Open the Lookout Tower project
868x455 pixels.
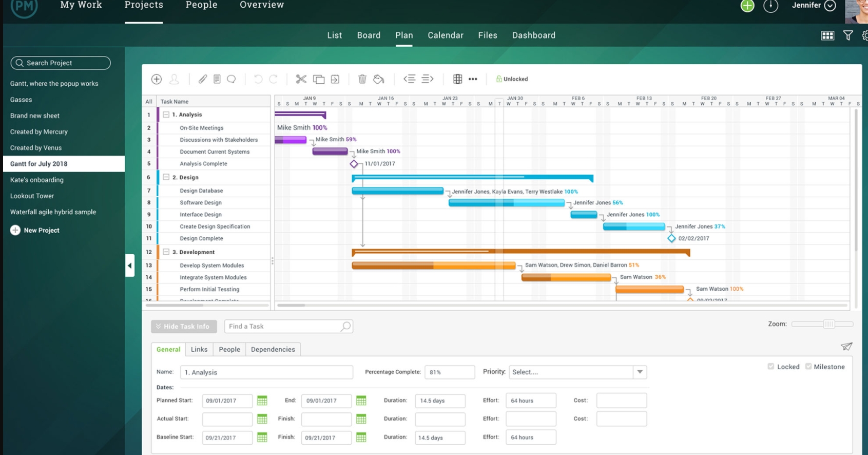pyautogui.click(x=32, y=196)
